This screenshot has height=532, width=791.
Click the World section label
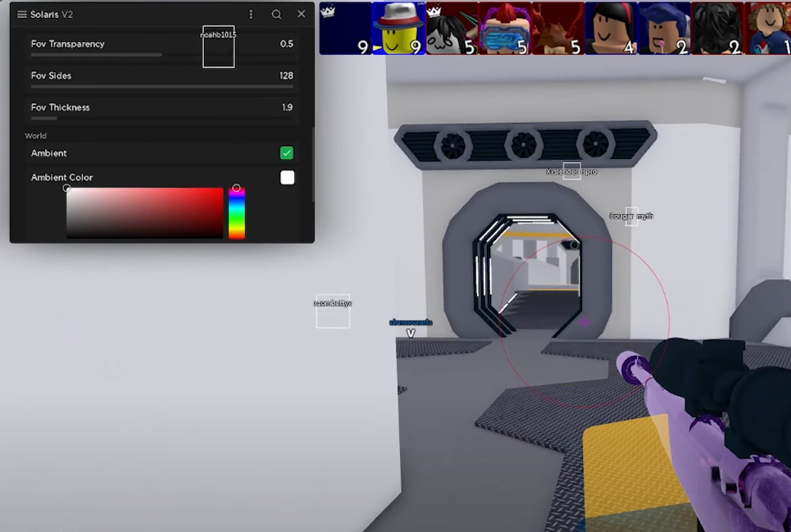(x=35, y=135)
